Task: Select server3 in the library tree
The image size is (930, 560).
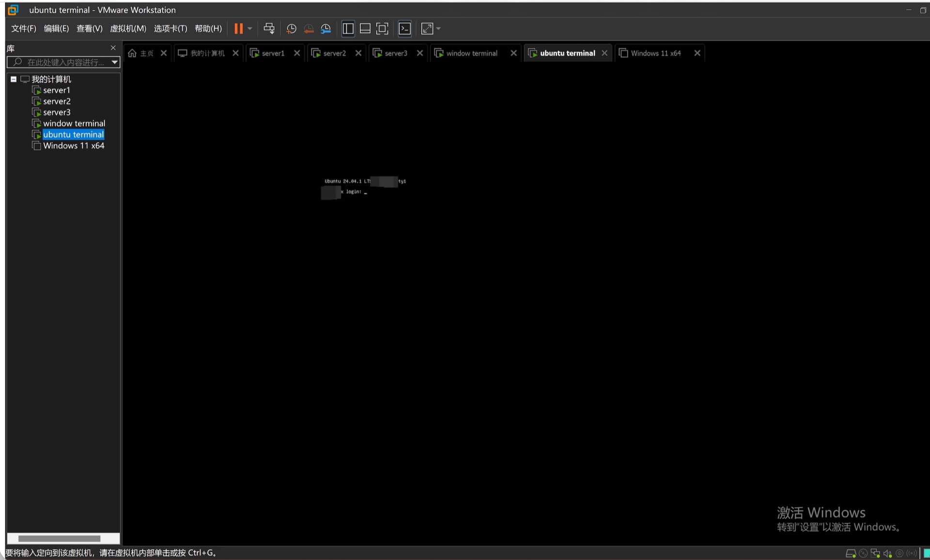Action: pyautogui.click(x=57, y=112)
